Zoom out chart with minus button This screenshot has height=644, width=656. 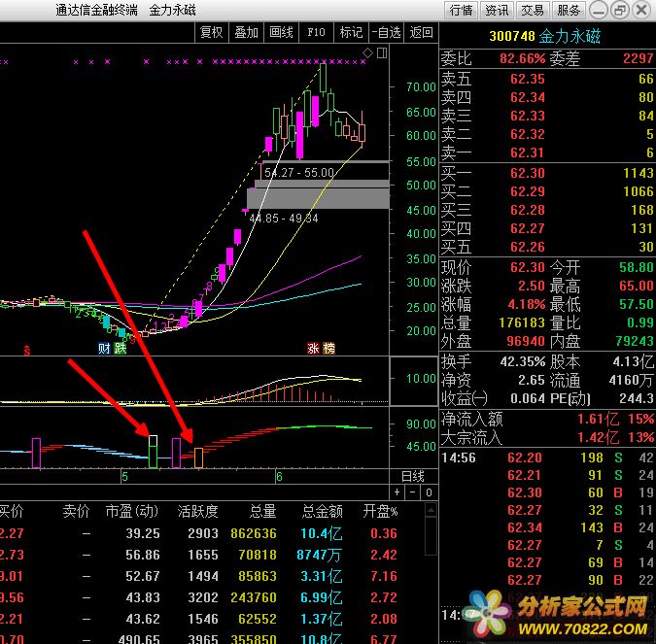(412, 492)
